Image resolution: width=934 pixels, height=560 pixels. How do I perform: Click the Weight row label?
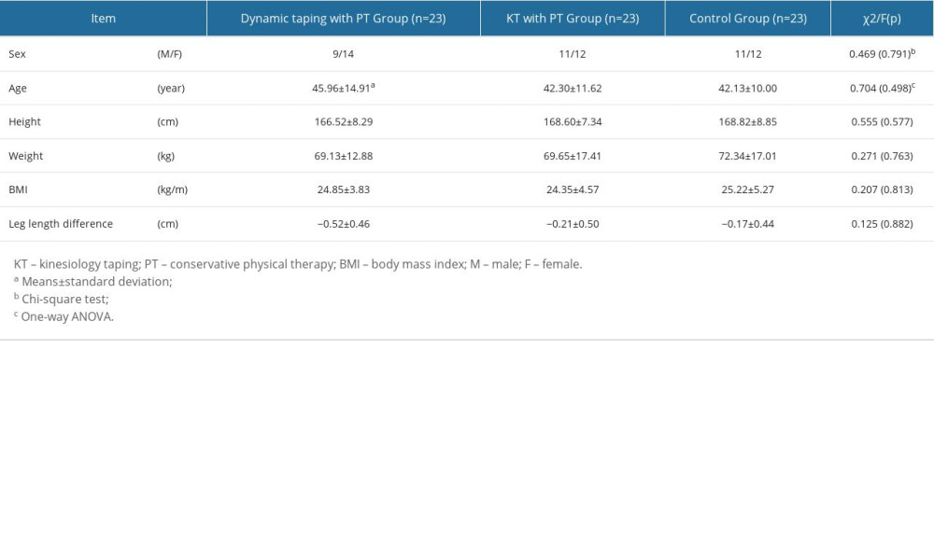(x=25, y=156)
